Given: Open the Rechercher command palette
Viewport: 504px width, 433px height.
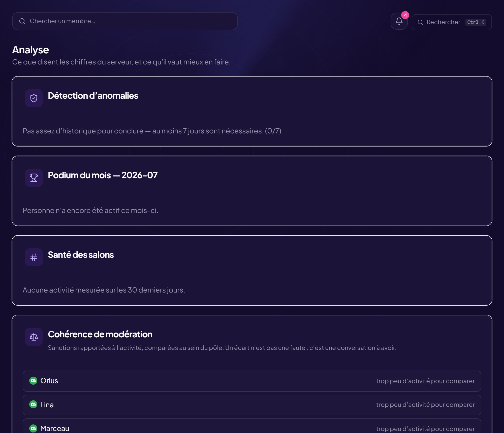Looking at the screenshot, I should [452, 22].
